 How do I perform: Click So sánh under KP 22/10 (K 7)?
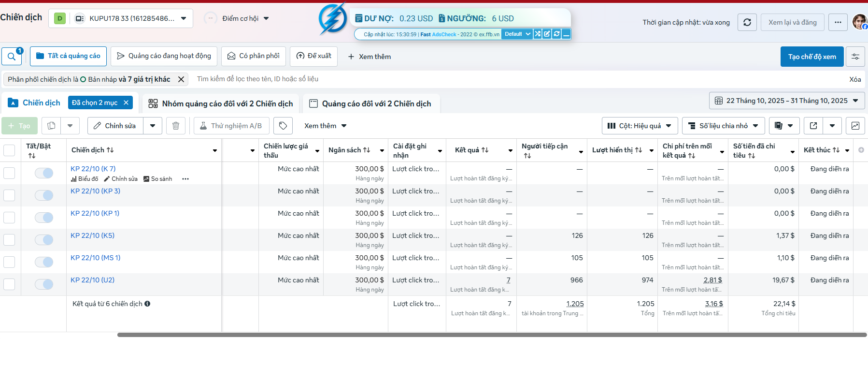(158, 179)
